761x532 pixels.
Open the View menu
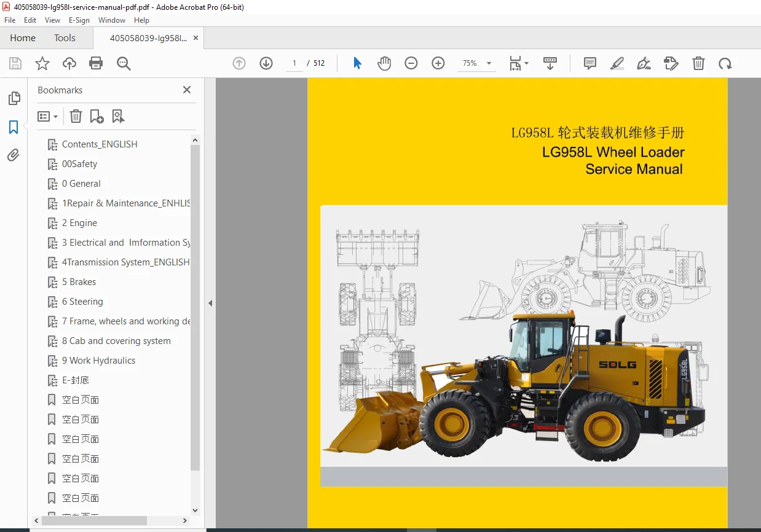pos(53,20)
